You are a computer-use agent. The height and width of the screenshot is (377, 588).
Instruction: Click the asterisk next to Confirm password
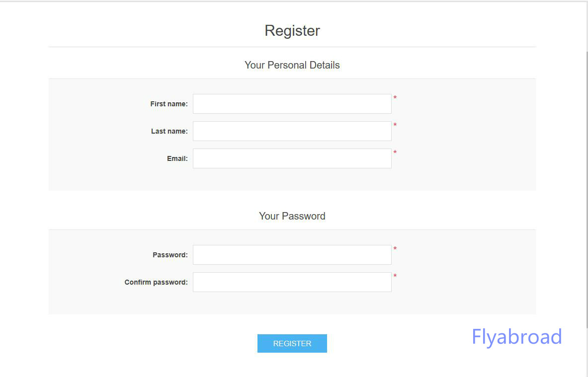click(x=395, y=277)
